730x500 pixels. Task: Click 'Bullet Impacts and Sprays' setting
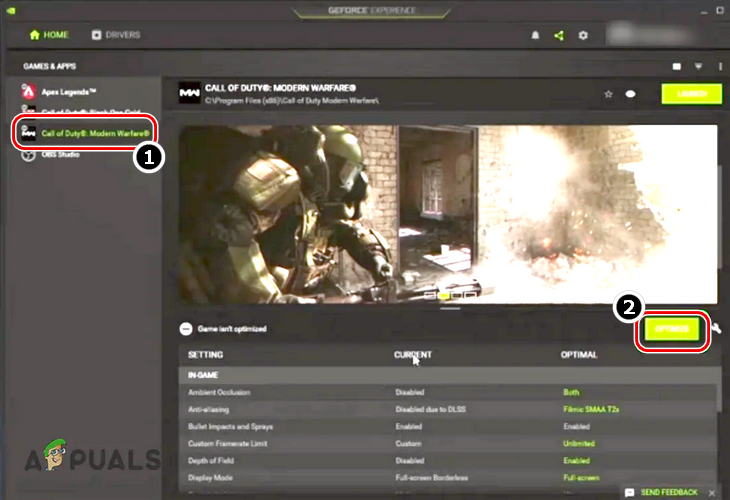click(x=230, y=426)
